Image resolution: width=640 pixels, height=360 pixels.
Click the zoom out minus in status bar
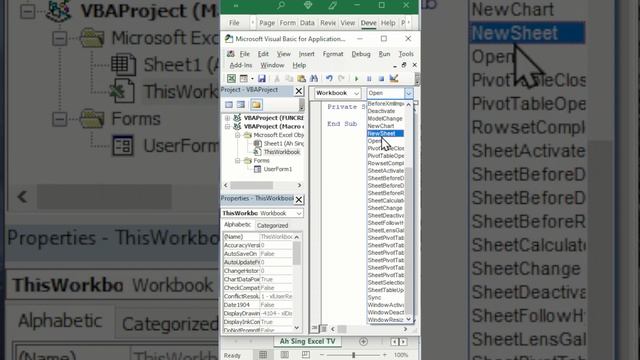[x=322, y=355]
